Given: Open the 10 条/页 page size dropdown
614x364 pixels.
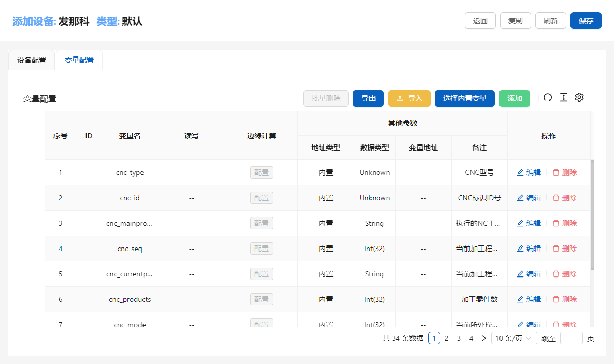Looking at the screenshot, I should 514,338.
